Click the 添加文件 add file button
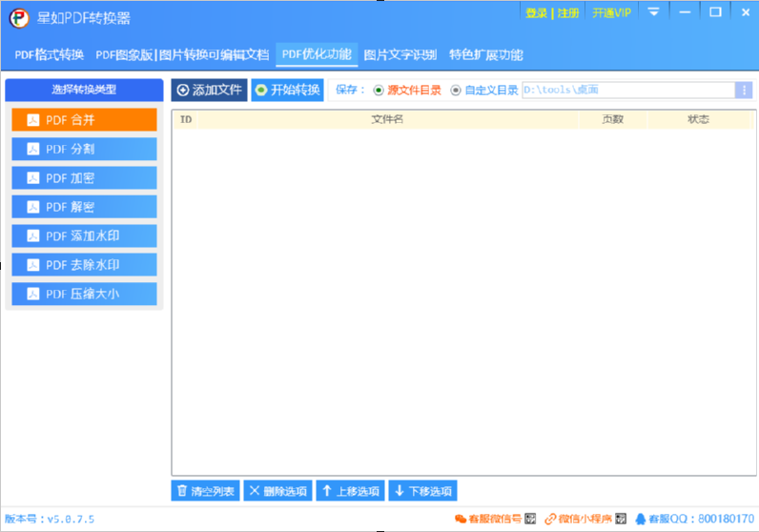Viewport: 759px width, 532px height. point(209,91)
